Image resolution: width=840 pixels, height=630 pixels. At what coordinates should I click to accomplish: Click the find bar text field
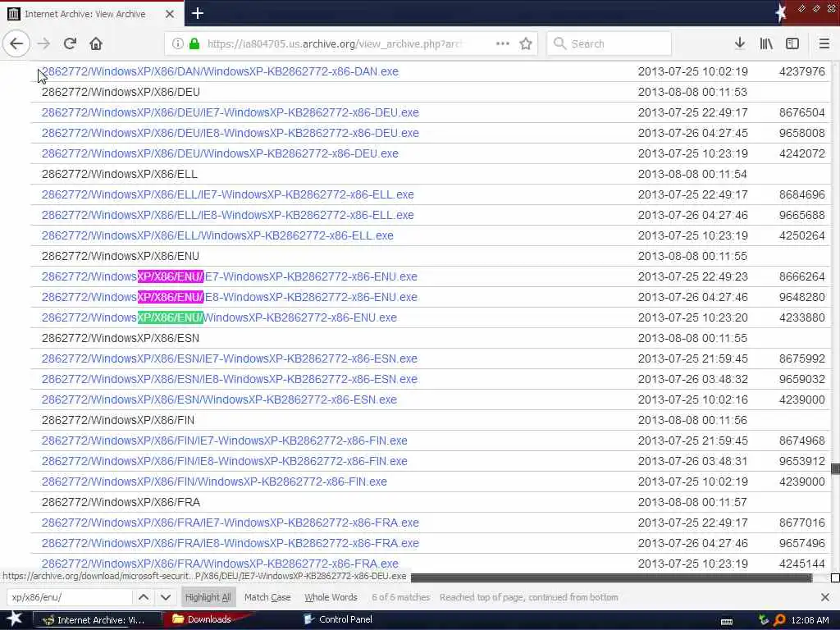tap(70, 597)
